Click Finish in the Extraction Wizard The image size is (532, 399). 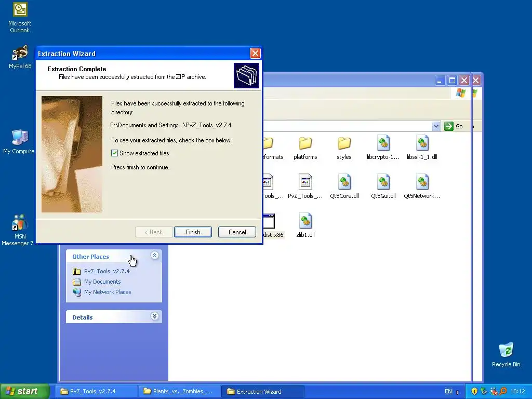pos(193,232)
